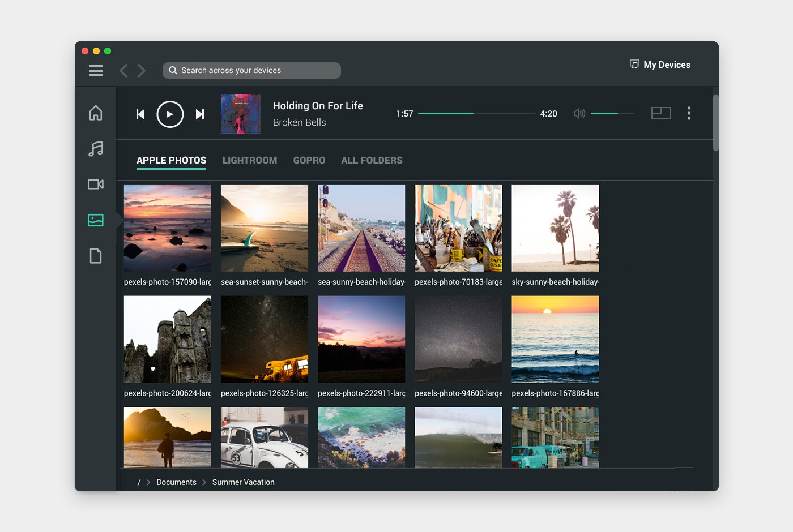Skip to next track
This screenshot has height=532, width=793.
[199, 114]
